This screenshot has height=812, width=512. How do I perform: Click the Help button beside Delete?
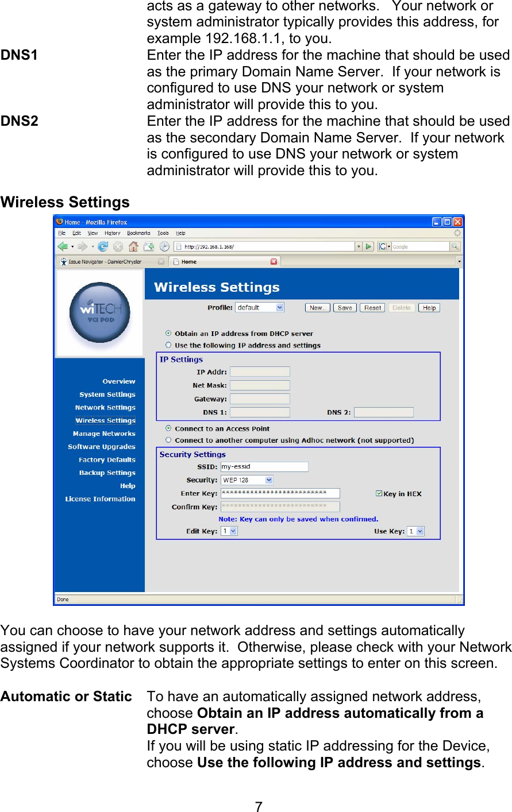[429, 308]
